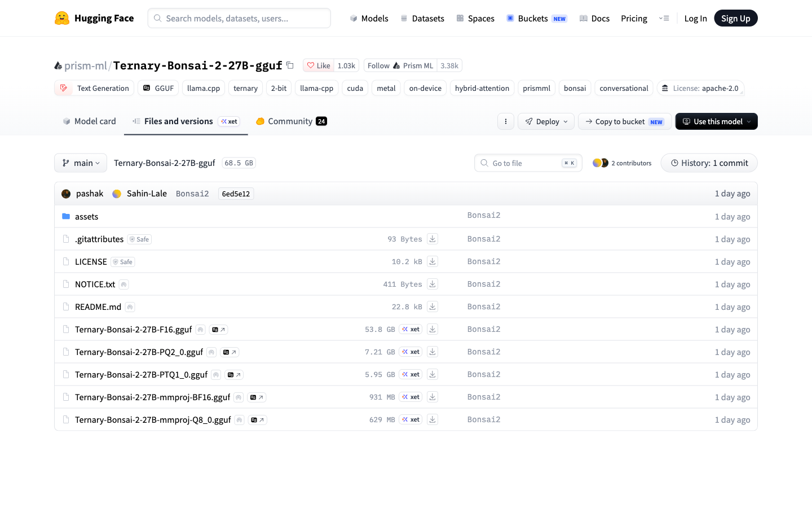Download the .gitattributes file
The image size is (812, 508).
point(433,239)
